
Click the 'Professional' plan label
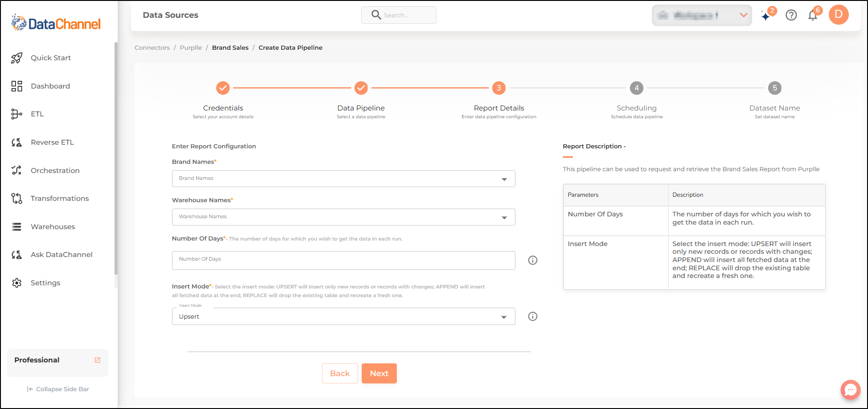pos(37,360)
